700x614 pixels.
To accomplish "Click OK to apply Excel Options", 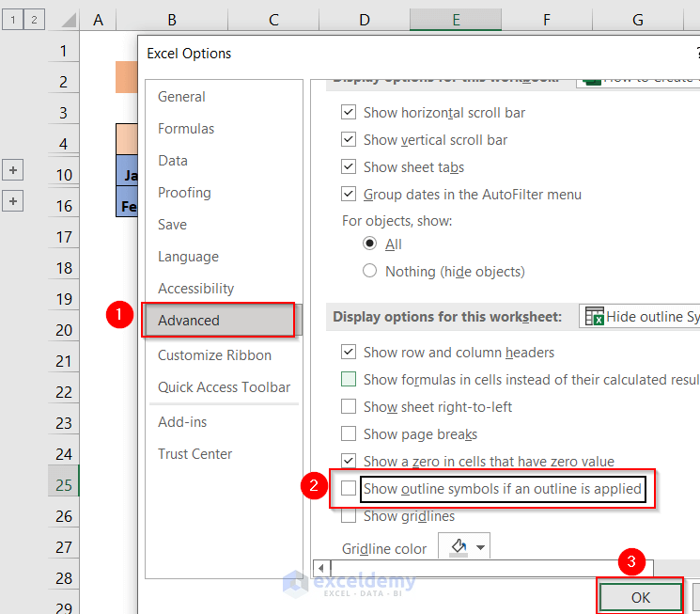I will [640, 597].
